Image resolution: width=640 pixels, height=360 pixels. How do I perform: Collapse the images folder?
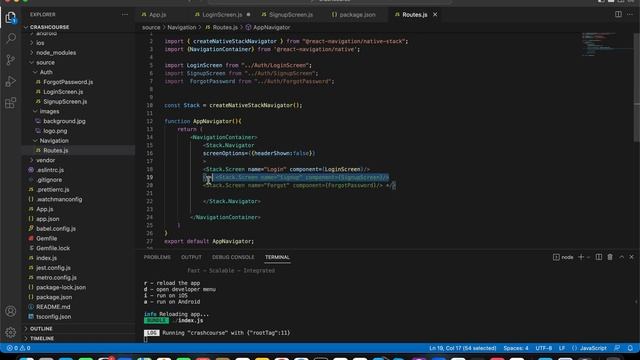click(x=49, y=111)
